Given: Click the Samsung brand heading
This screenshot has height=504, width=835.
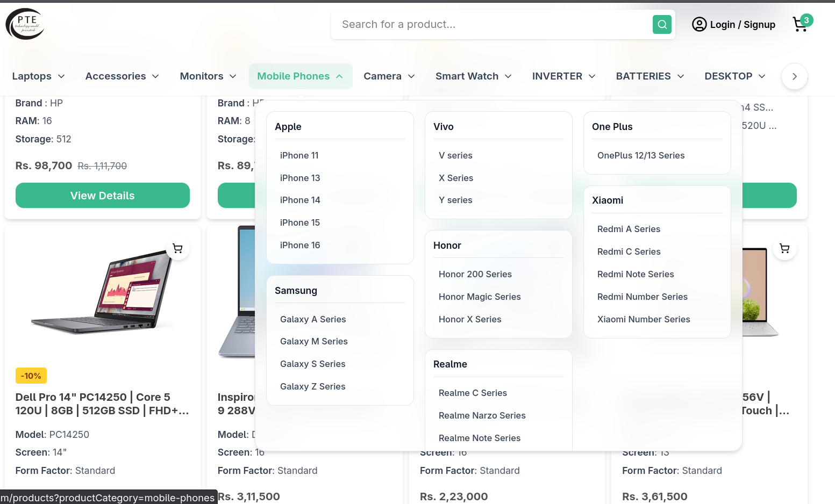Looking at the screenshot, I should point(296,291).
